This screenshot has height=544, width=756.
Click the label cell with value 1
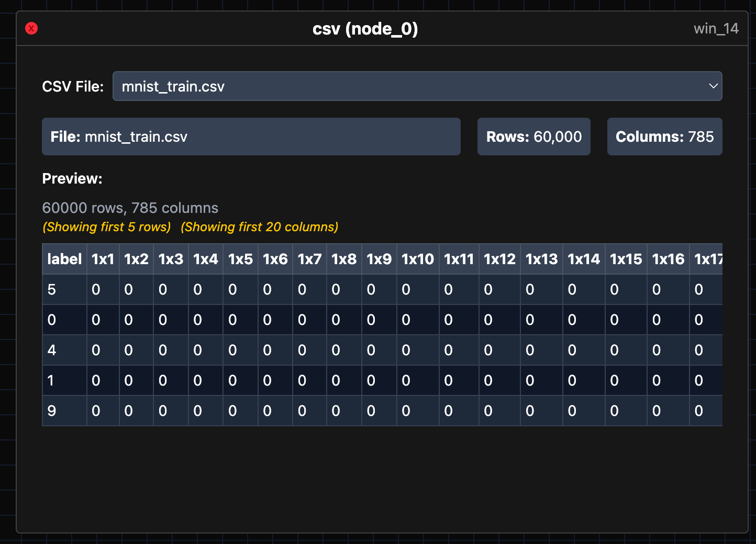(x=51, y=381)
